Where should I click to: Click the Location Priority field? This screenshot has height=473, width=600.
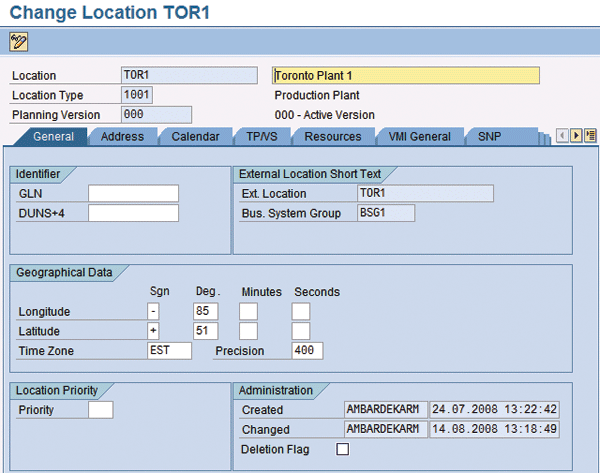tap(100, 410)
